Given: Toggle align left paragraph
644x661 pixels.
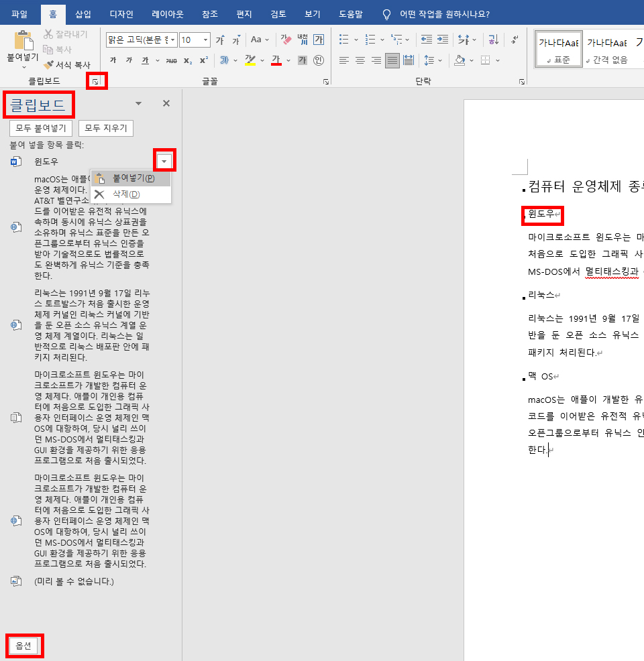Looking at the screenshot, I should coord(343,60).
